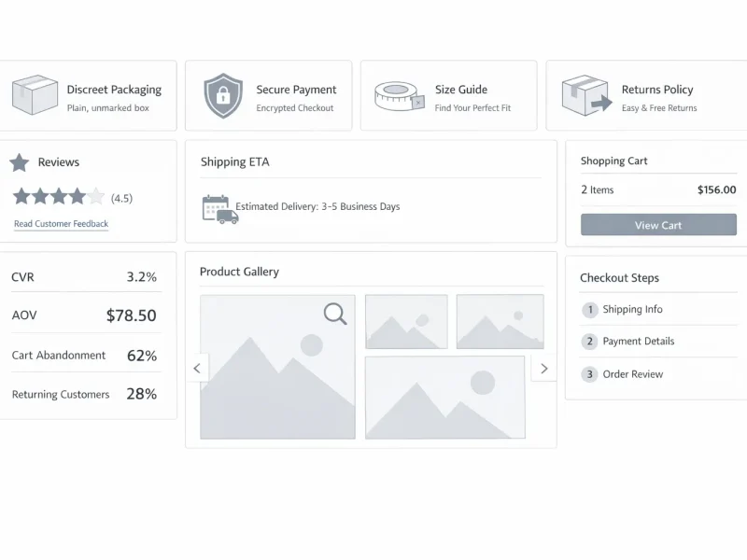
Task: Click the Returns Policy box arrow icon
Action: pos(587,95)
